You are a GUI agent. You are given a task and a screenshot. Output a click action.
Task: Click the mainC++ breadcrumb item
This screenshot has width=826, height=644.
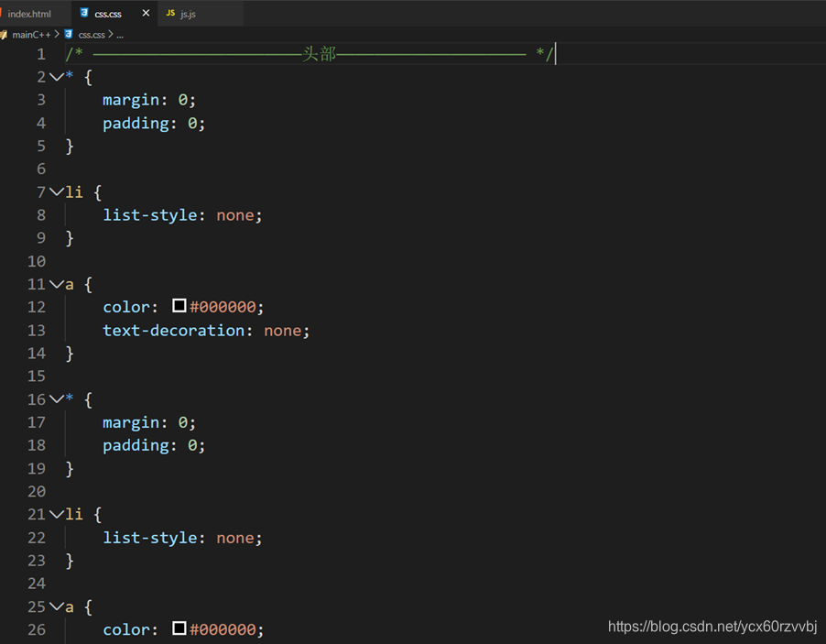[30, 34]
